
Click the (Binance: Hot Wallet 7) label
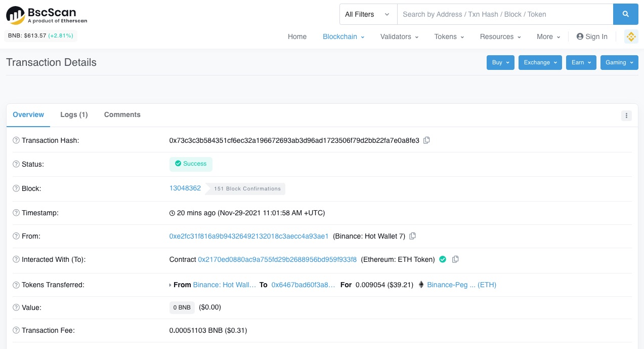[369, 236]
